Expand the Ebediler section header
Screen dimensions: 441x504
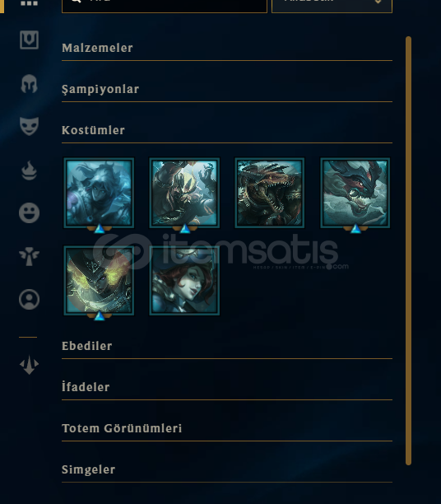227,346
